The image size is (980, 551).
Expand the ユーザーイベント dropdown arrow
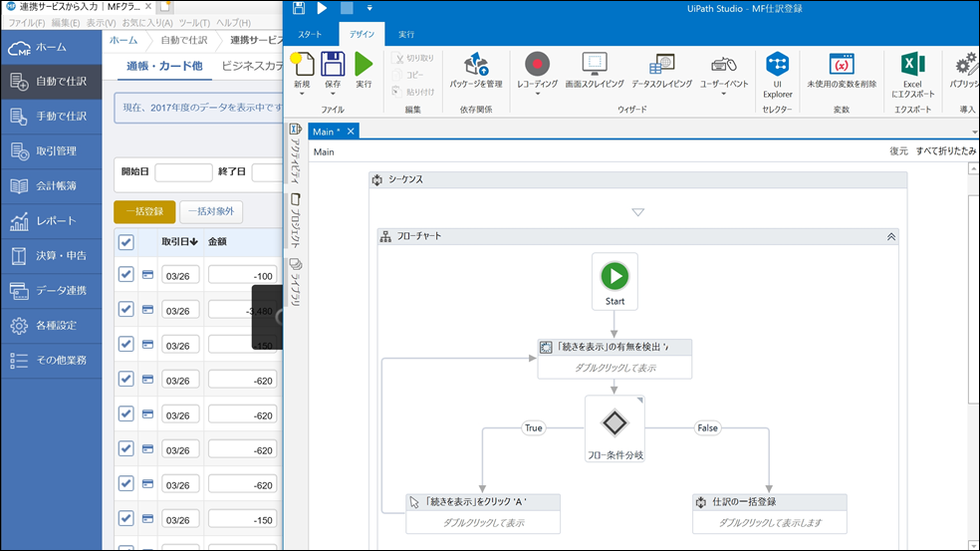tap(724, 94)
